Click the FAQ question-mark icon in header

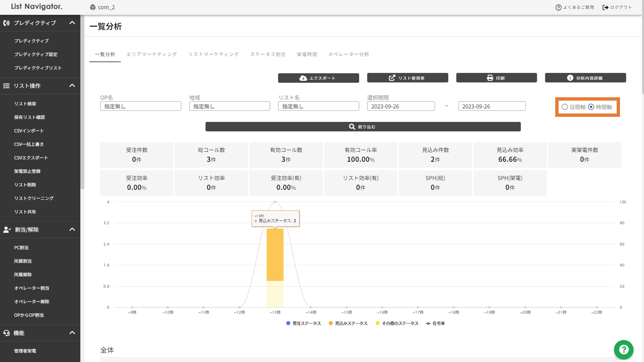tap(558, 7)
